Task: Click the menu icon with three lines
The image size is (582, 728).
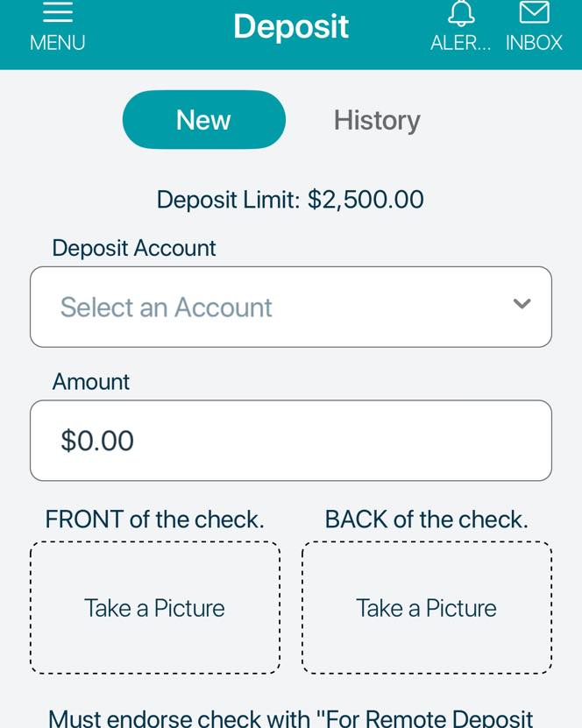Action: [x=57, y=12]
